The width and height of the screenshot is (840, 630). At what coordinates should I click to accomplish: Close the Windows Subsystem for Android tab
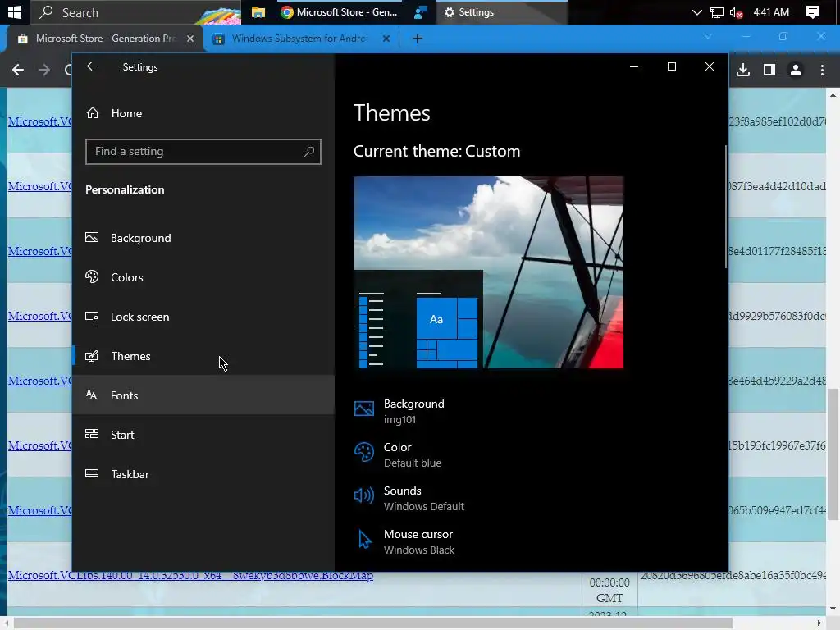coord(386,39)
